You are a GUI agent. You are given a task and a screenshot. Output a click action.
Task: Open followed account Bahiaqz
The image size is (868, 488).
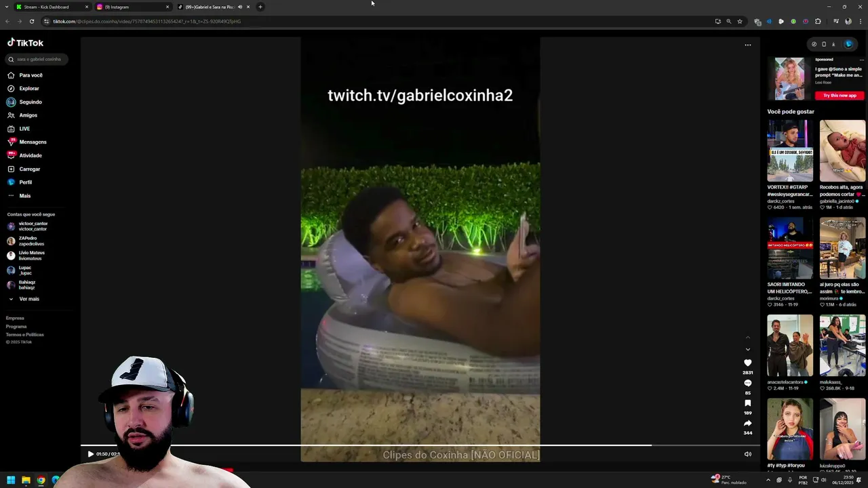pos(22,285)
